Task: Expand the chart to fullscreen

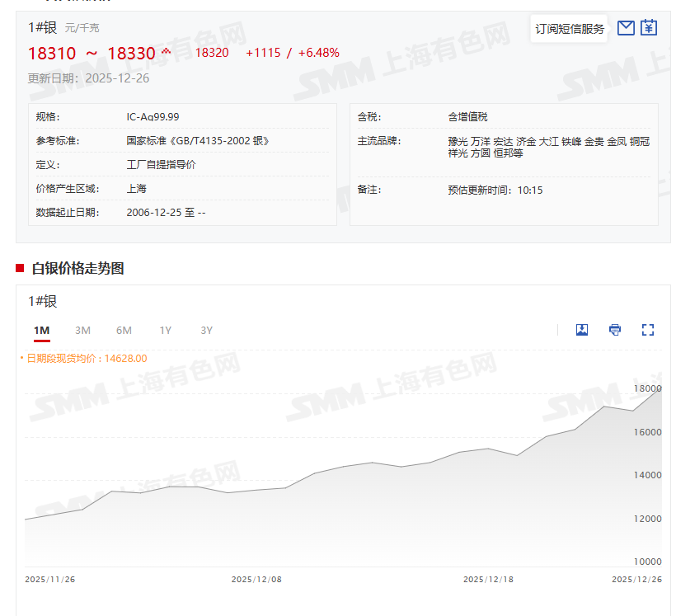Action: pos(648,330)
